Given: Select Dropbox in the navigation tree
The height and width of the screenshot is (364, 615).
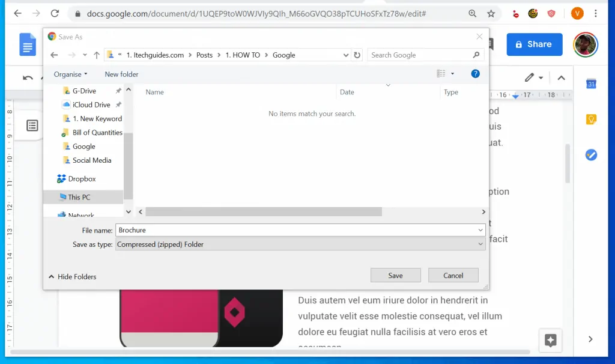Looking at the screenshot, I should [82, 179].
